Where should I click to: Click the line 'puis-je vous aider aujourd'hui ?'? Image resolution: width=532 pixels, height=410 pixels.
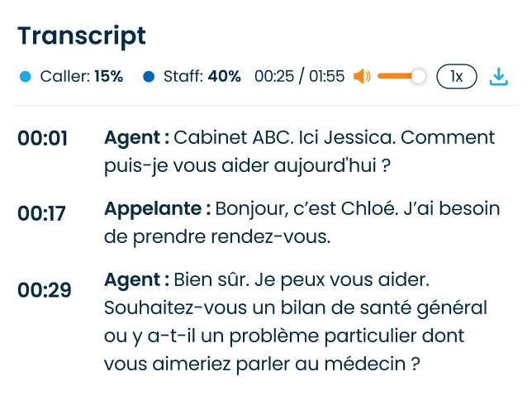click(x=247, y=165)
